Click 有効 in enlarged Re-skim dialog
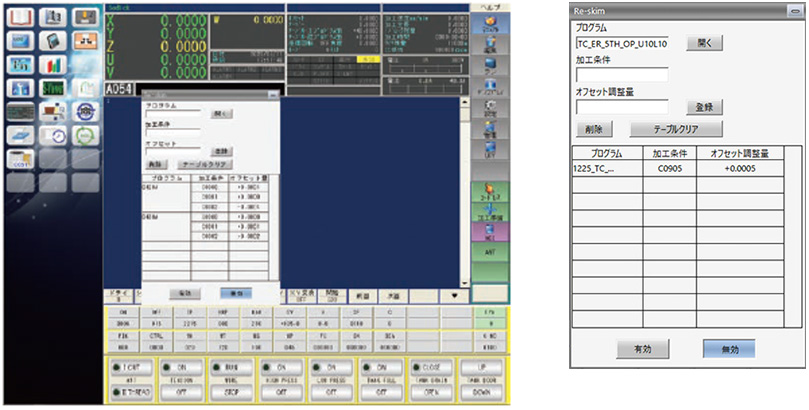The height and width of the screenshot is (410, 809). click(x=643, y=349)
